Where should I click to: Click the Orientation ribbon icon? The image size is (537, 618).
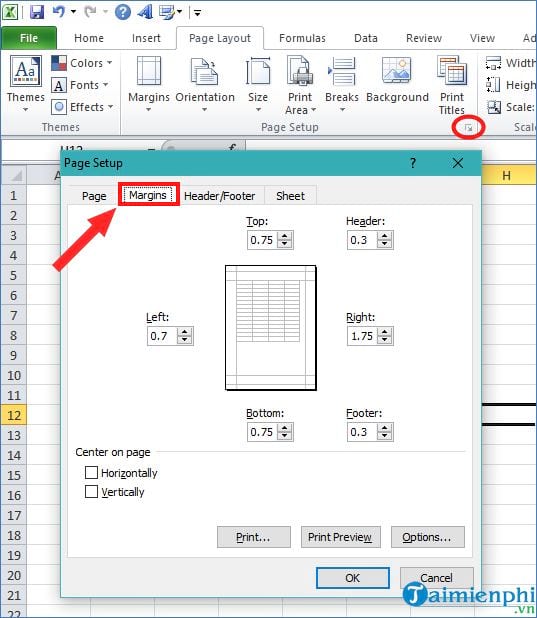(204, 71)
